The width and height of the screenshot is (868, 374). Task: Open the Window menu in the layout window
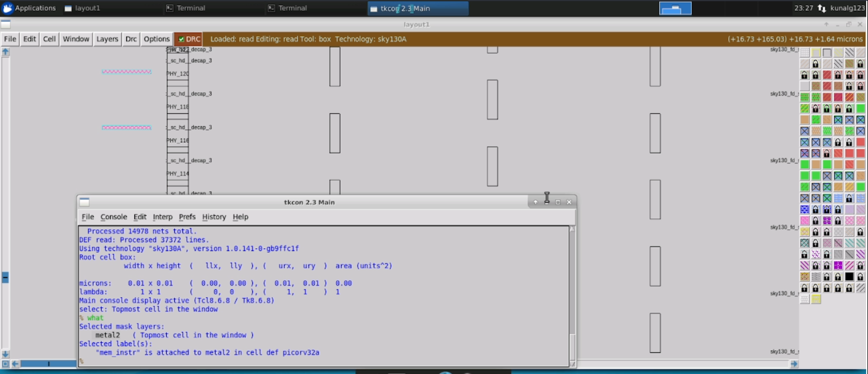click(x=76, y=39)
